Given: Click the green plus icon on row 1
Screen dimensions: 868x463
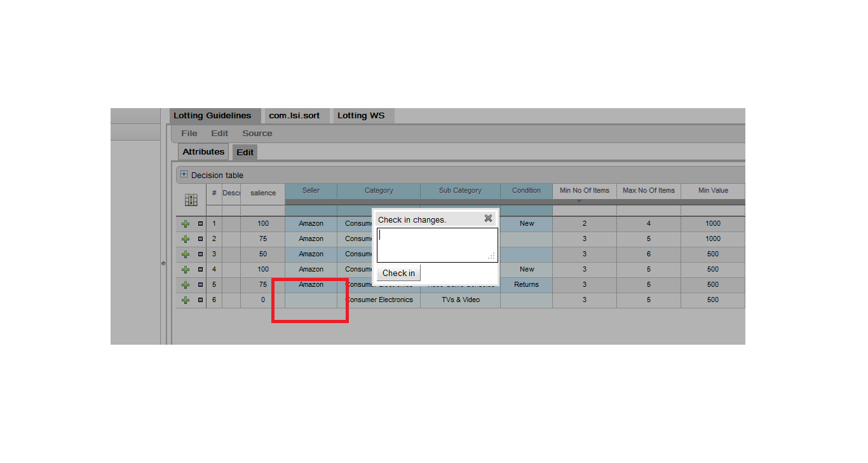Looking at the screenshot, I should 186,224.
